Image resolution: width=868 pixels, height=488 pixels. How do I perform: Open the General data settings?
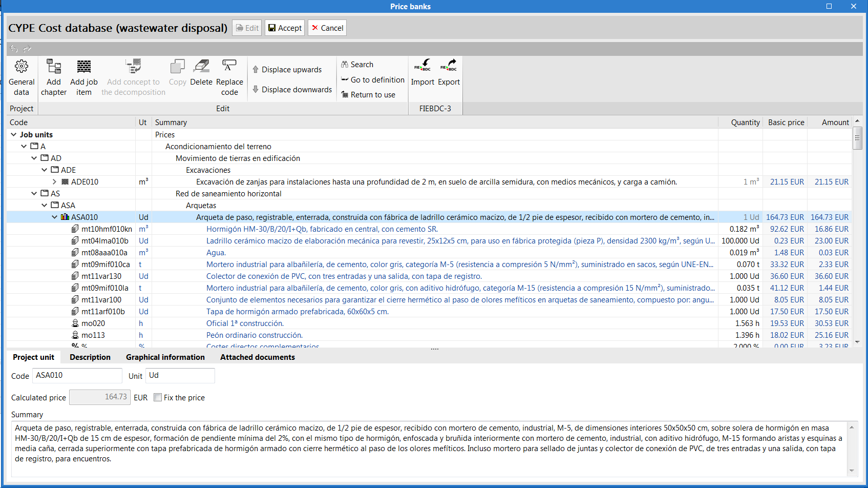pos(21,76)
